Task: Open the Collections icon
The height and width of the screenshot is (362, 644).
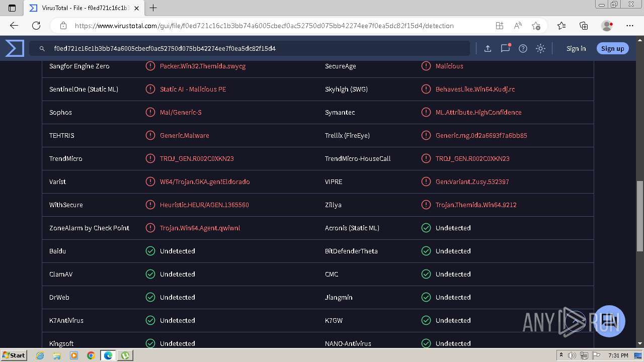Action: pos(584,26)
